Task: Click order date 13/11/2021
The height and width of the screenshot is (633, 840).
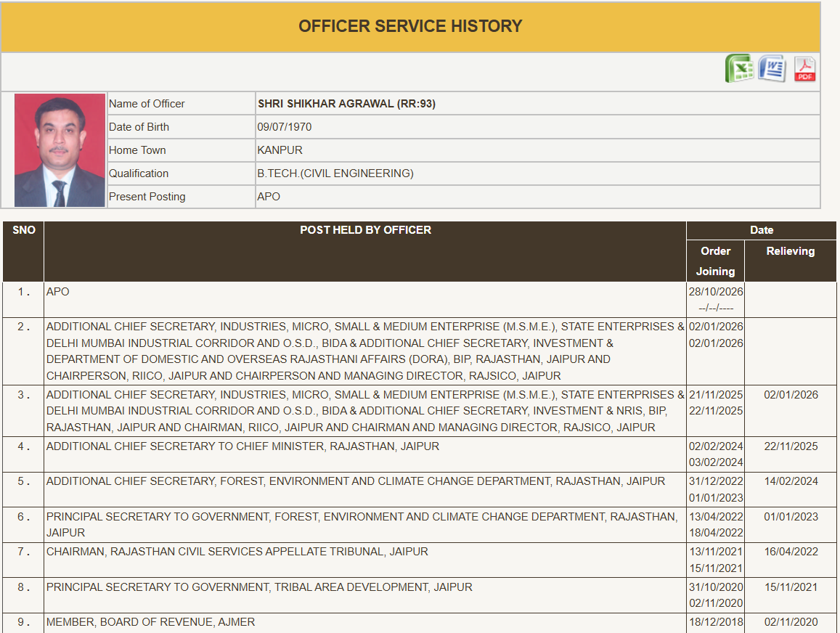Action: (x=716, y=552)
